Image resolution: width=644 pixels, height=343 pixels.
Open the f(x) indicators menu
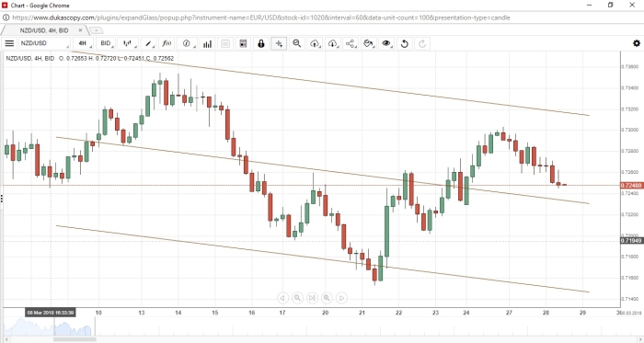click(167, 43)
